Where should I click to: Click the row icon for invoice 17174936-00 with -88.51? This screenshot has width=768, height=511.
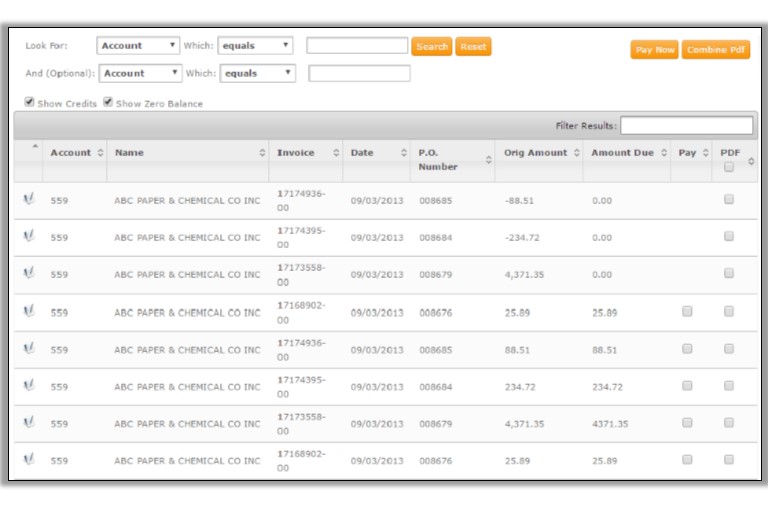(x=28, y=199)
